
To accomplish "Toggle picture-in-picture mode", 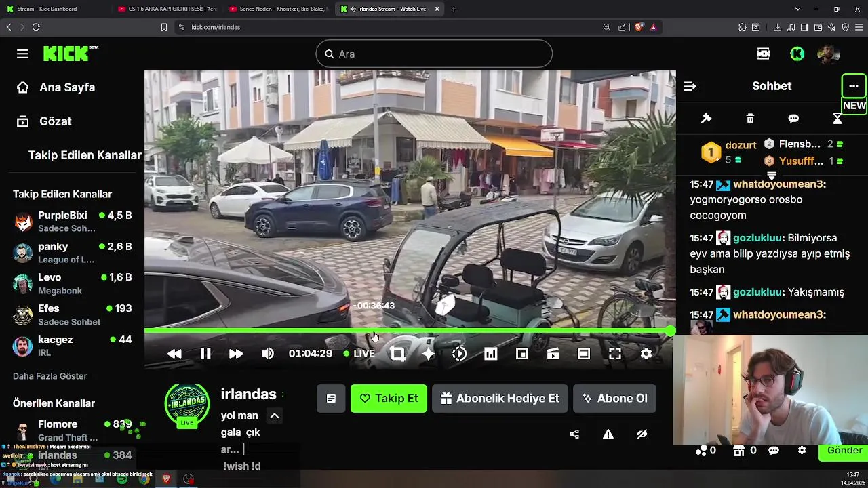I will 521,354.
